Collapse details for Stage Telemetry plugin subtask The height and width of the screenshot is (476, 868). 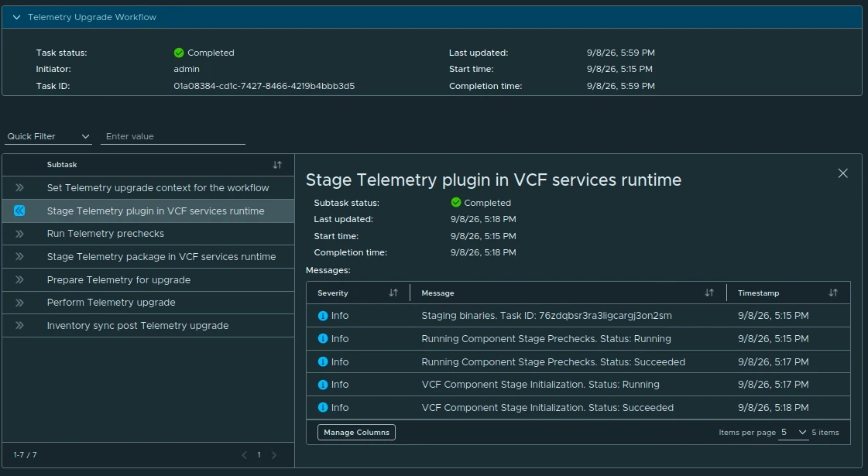19,211
